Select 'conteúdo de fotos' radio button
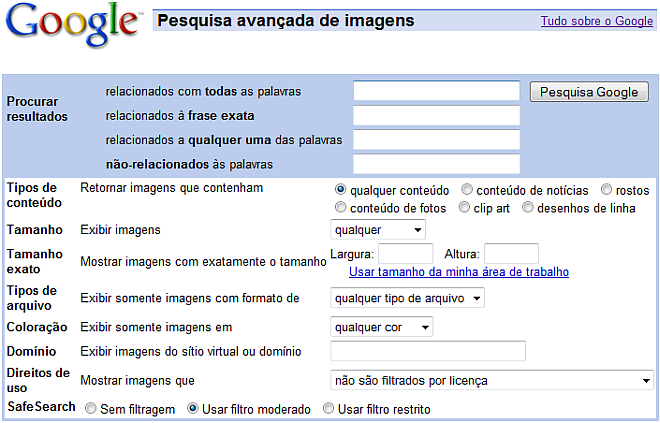Viewport: 660px width, 423px height. click(x=340, y=208)
